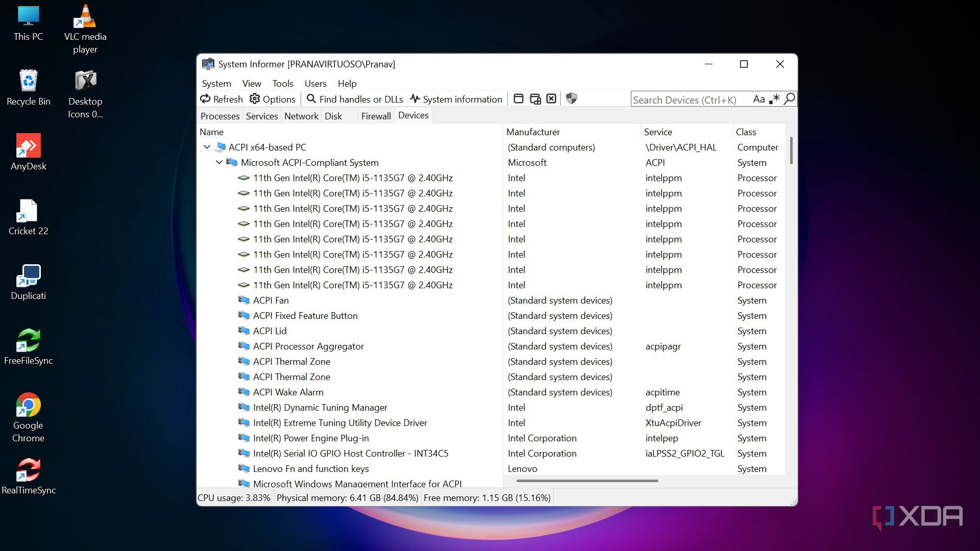Open the AnyDesk desktop icon
The height and width of the screenshot is (551, 980).
[29, 152]
